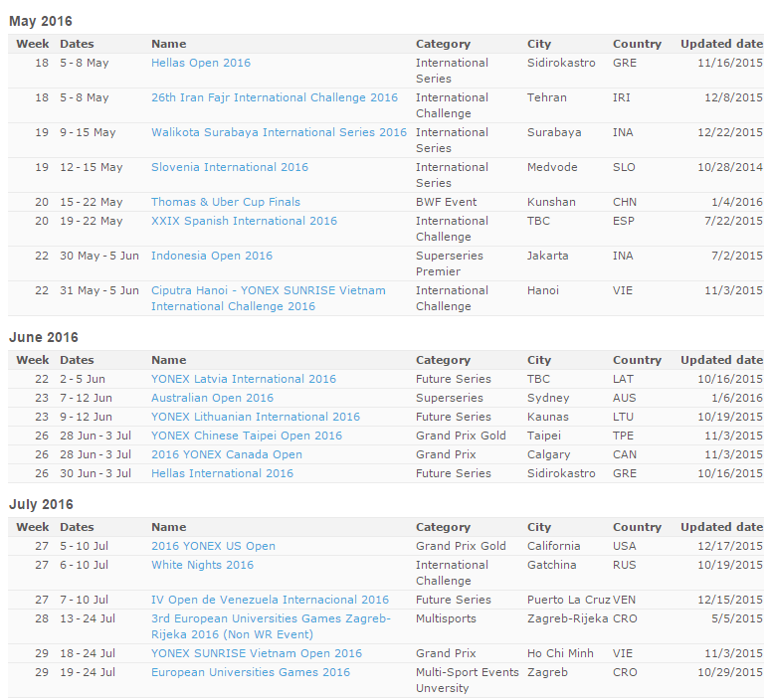Select the 12/17/2015 updated date
This screenshot has height=700, width=771.
[x=729, y=546]
